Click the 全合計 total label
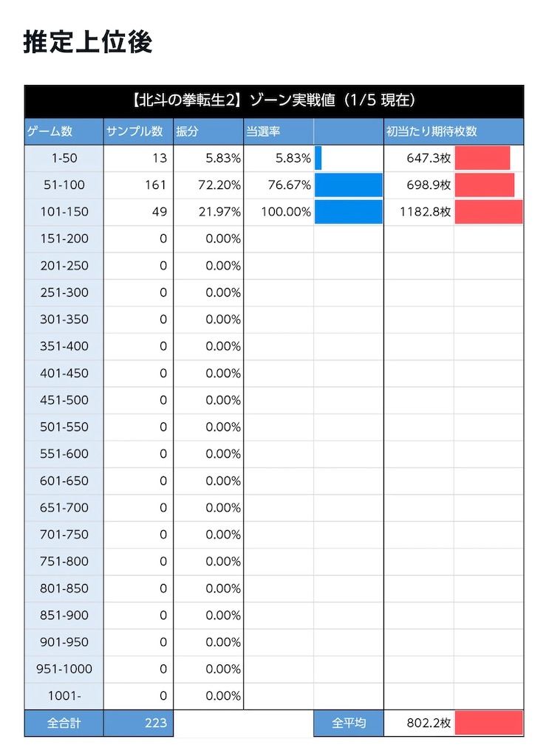This screenshot has width=549, height=756. point(64,724)
